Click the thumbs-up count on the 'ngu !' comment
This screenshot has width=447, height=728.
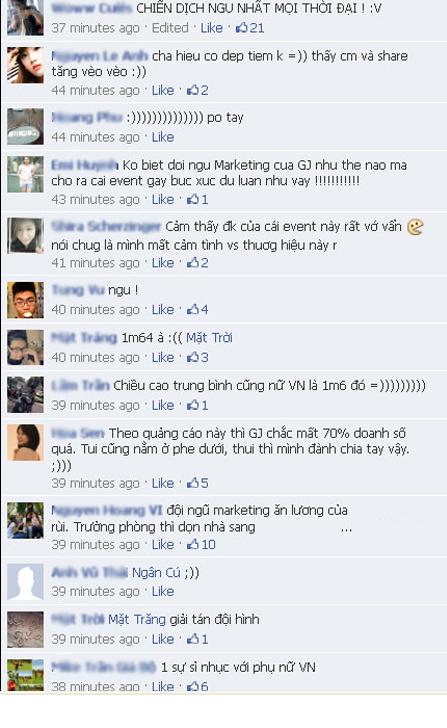click(x=198, y=310)
